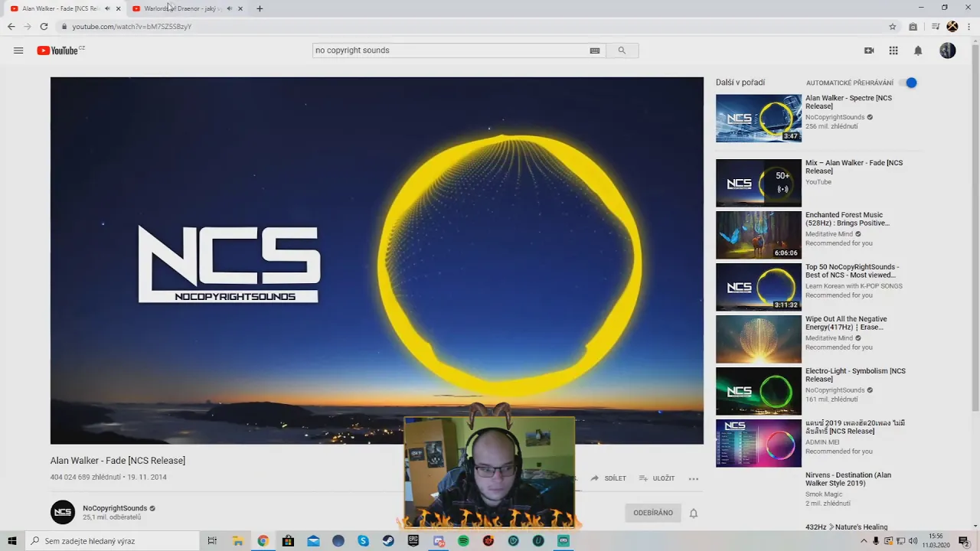Open Top 50 NoCopyRightSounds video title
Image resolution: width=980 pixels, height=551 pixels.
click(x=852, y=271)
